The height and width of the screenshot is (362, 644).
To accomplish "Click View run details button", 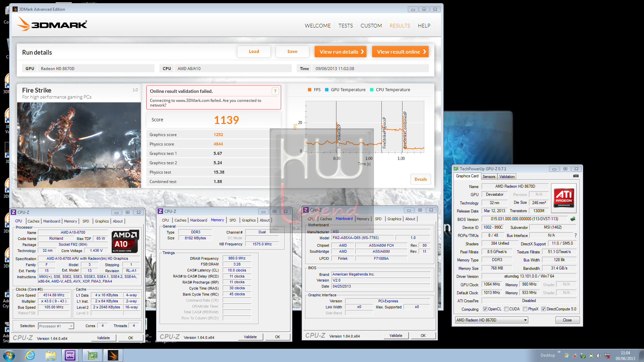I will click(x=340, y=52).
